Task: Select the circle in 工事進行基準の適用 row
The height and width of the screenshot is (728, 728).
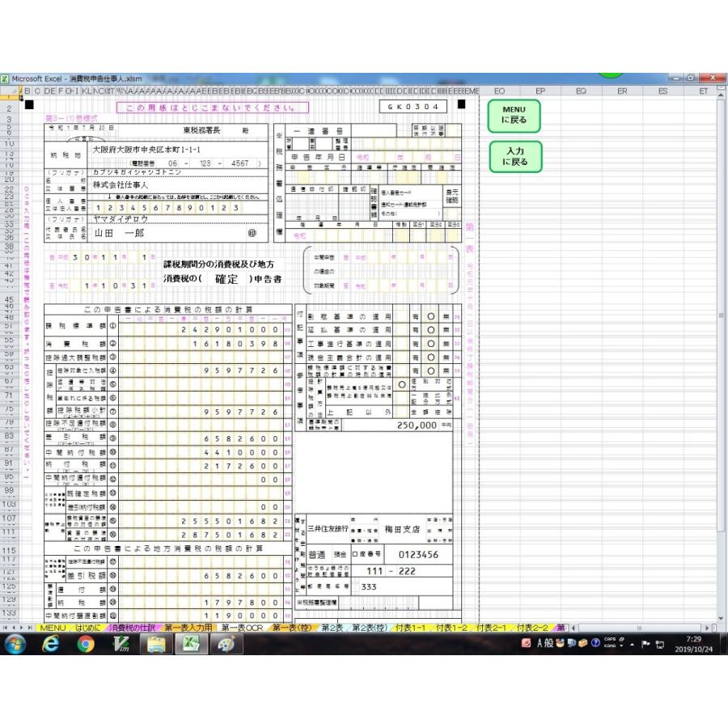Action: pyautogui.click(x=431, y=345)
